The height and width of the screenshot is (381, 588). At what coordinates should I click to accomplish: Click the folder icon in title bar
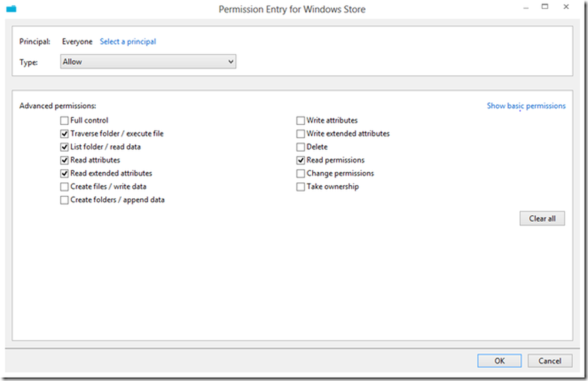coord(11,9)
